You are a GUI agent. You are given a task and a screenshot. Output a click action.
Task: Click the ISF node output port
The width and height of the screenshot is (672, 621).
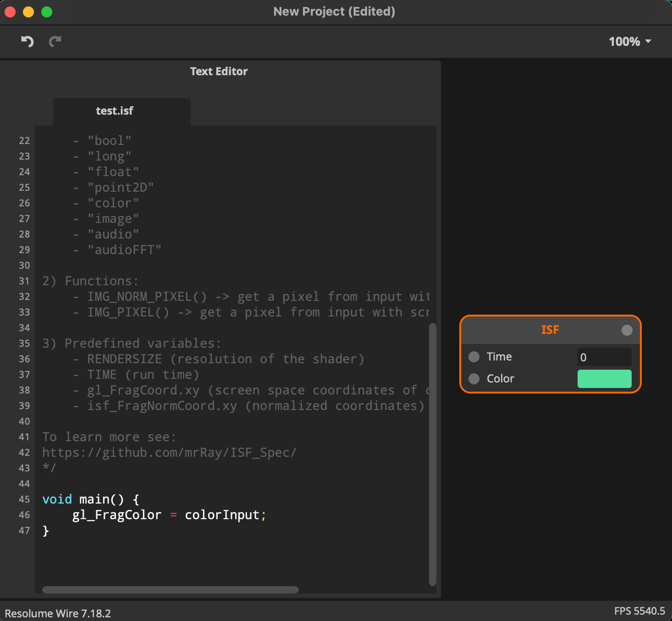click(x=627, y=330)
